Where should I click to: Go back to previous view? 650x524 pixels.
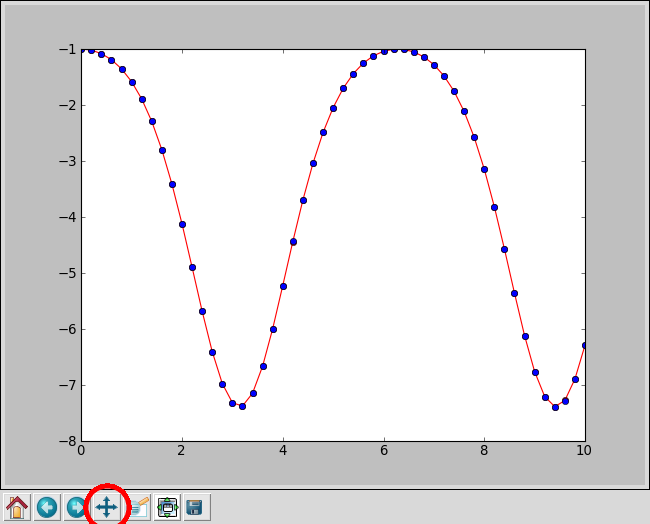coord(47,507)
